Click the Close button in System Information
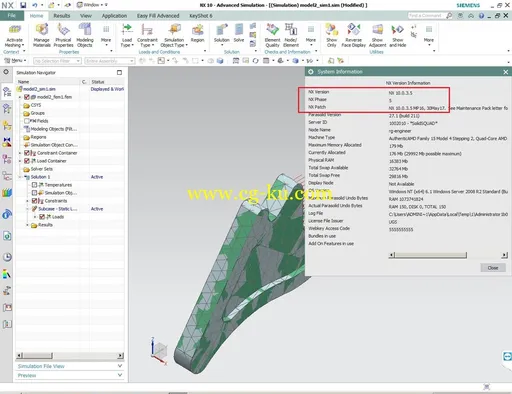Image resolution: width=512 pixels, height=394 pixels. coord(493,268)
